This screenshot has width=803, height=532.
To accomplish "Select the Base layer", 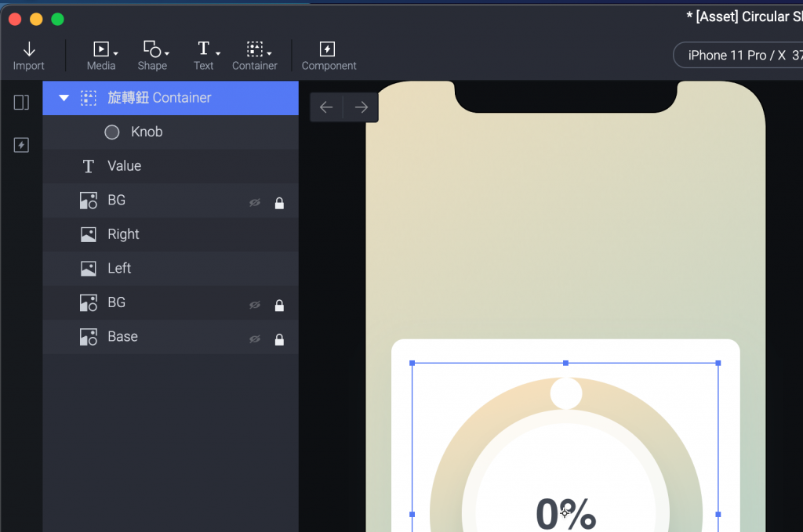I will tap(170, 337).
